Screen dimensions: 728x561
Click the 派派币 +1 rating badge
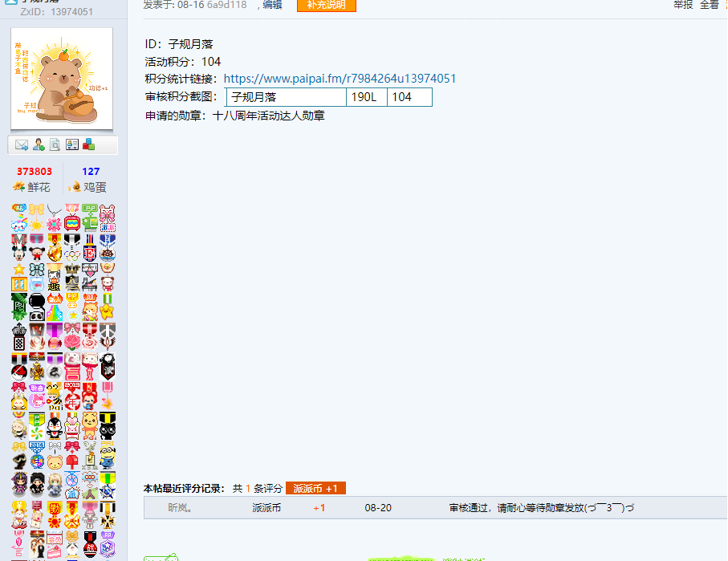coord(315,489)
